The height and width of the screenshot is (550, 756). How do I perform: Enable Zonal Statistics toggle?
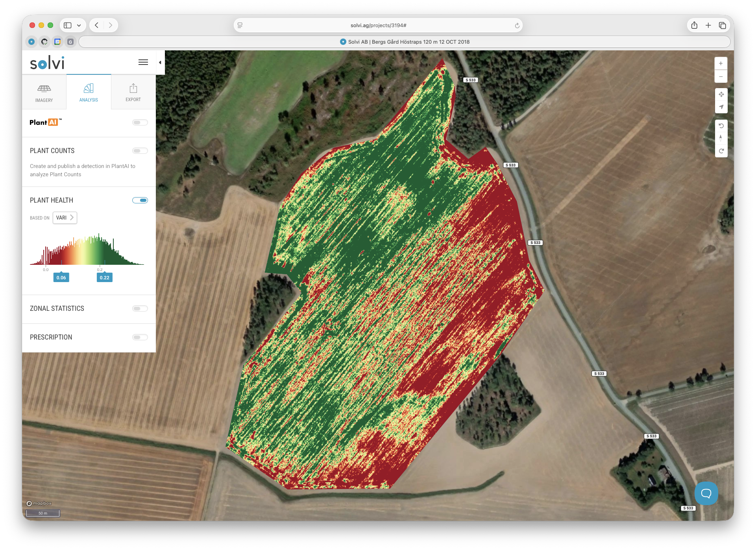(140, 308)
